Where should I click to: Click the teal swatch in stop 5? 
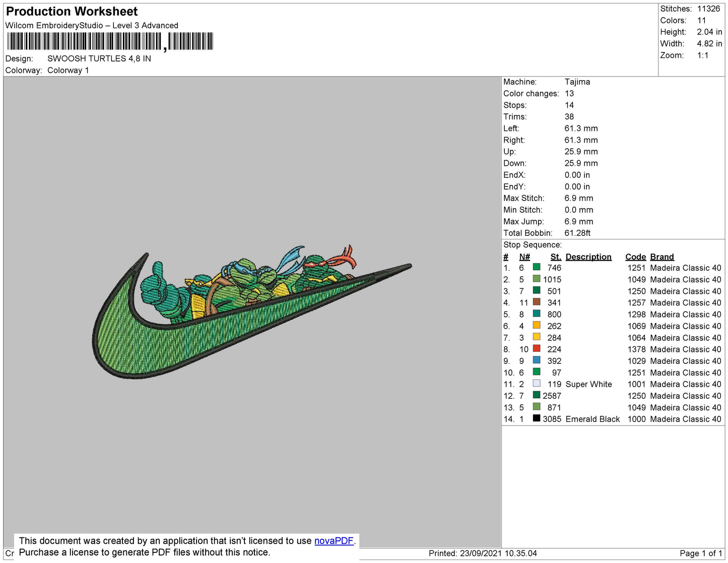click(x=537, y=314)
